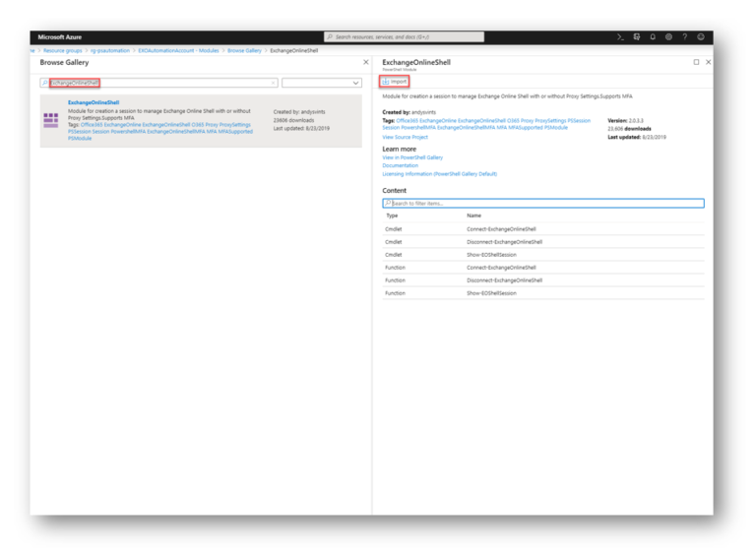
Task: Open the ExchangeOnlineShell result title link
Action: click(x=94, y=102)
